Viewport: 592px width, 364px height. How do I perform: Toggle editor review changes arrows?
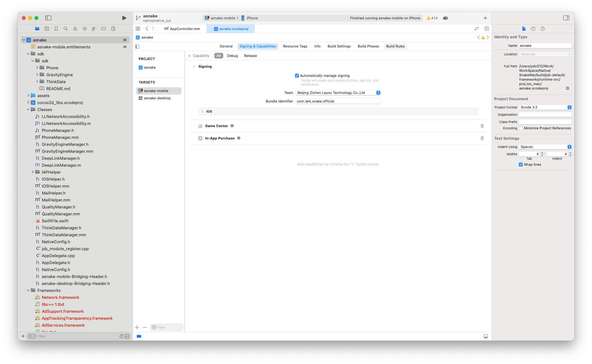click(476, 29)
